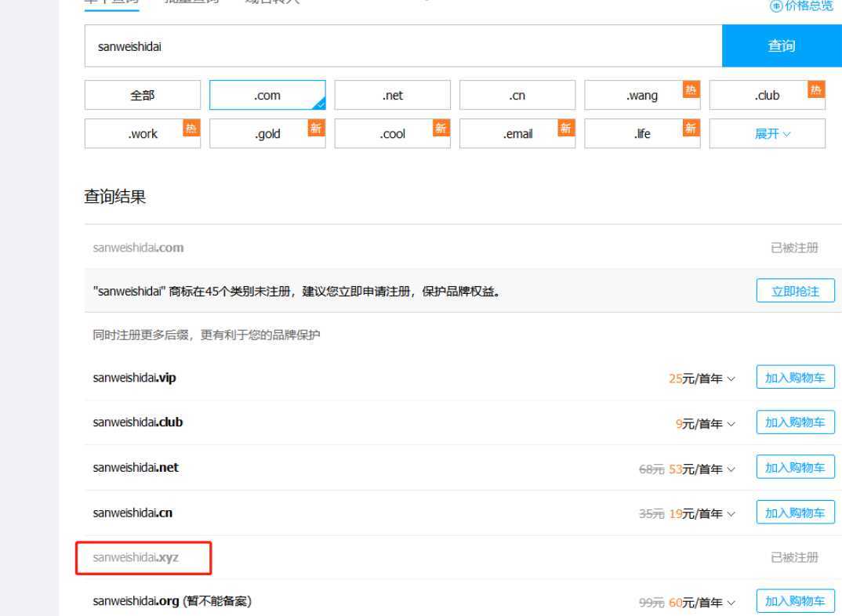The height and width of the screenshot is (616, 842).
Task: Click the struck-through 99元 original price
Action: point(651,603)
